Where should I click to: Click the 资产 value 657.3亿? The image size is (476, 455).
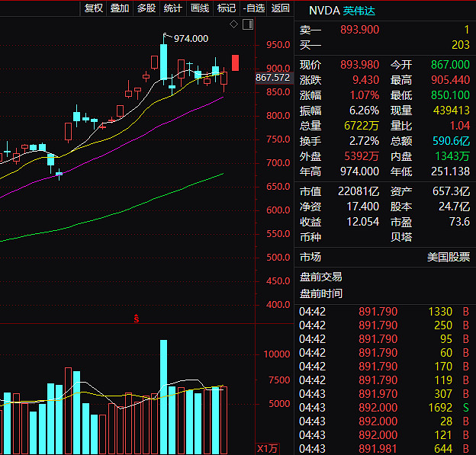click(451, 191)
